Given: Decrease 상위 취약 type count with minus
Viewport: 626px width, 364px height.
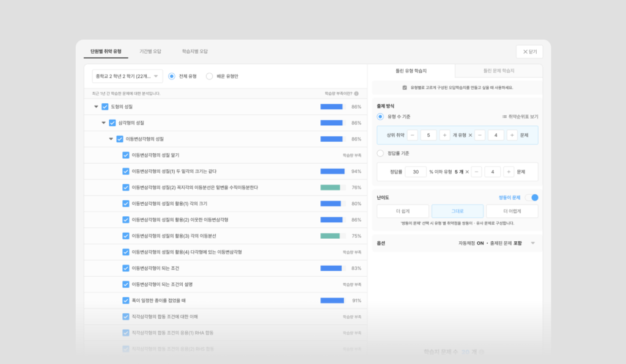Looking at the screenshot, I should click(413, 135).
